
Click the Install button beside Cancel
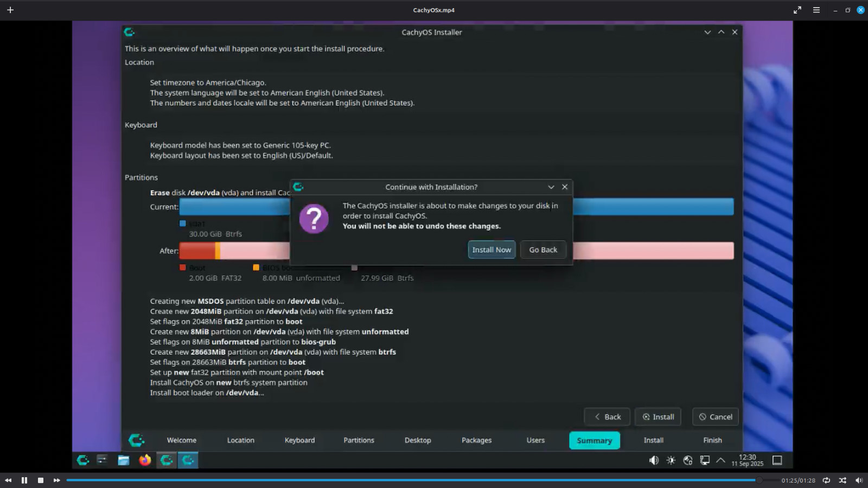click(x=658, y=416)
